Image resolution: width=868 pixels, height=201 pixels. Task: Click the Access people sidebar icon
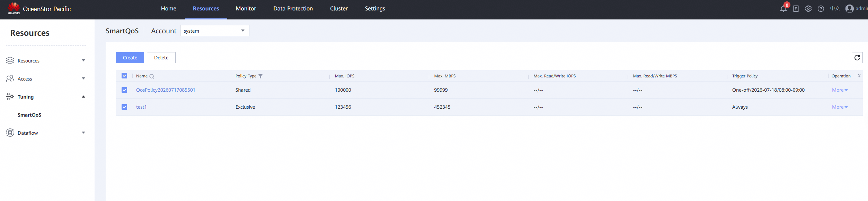coord(10,78)
